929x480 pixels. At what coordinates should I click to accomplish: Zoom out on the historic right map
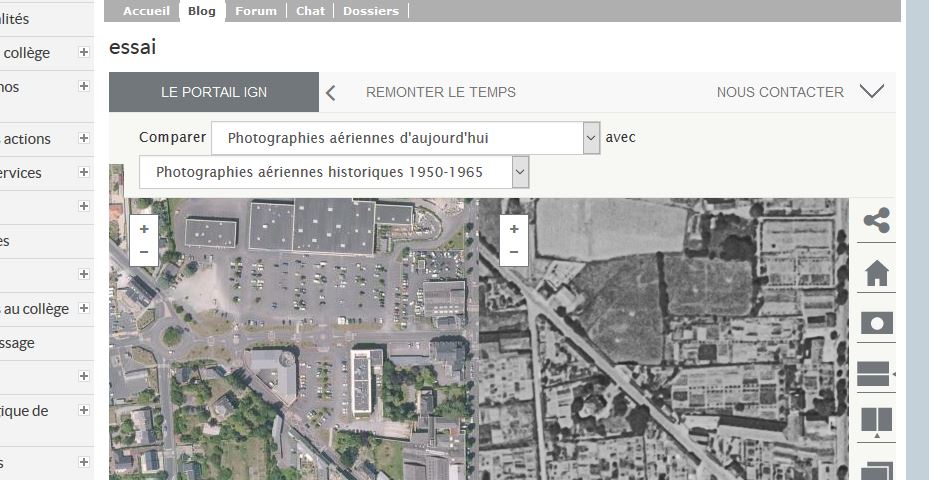514,252
